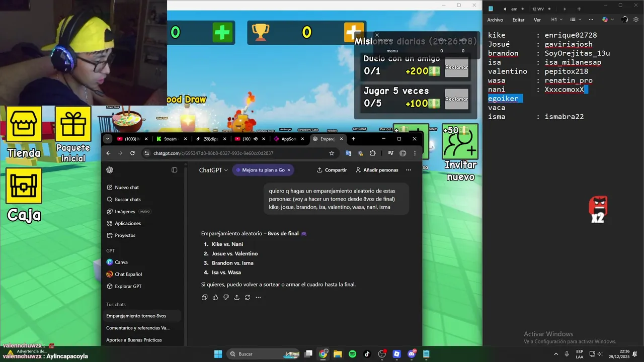Expand H1 heading dropdown in Notepad

coord(556,20)
